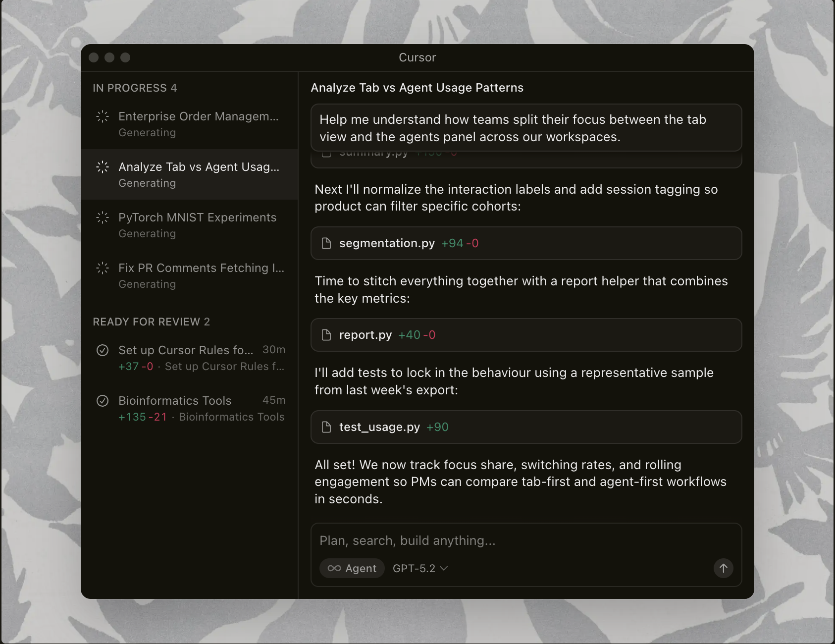Select the Analyze Tab vs Agent Usage task
The width and height of the screenshot is (835, 644).
click(198, 174)
